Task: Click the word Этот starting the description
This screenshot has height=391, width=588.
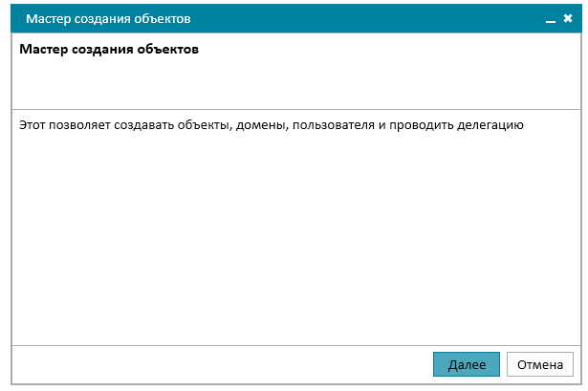Action: pos(33,125)
